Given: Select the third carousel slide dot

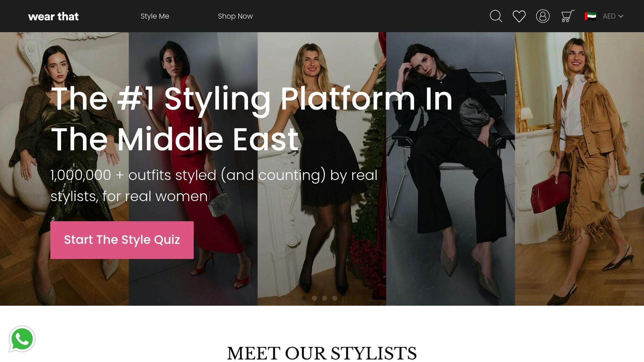Looking at the screenshot, I should click(x=325, y=298).
